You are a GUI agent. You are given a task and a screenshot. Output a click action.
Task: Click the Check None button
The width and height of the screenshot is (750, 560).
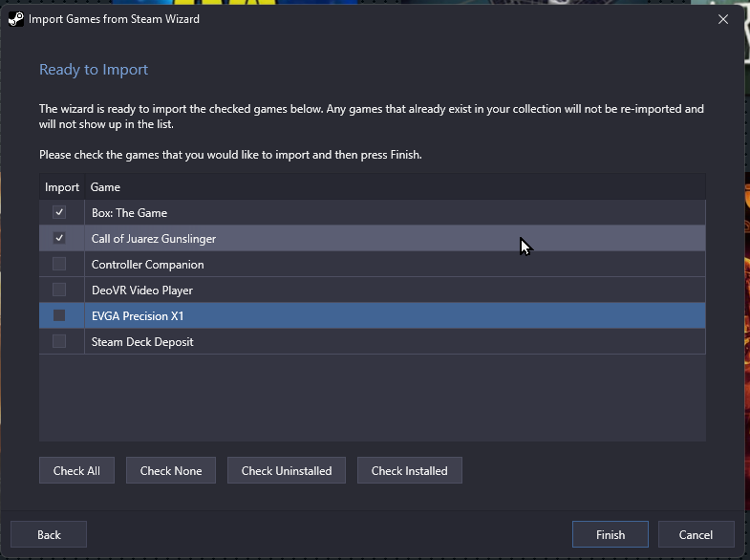(x=171, y=470)
